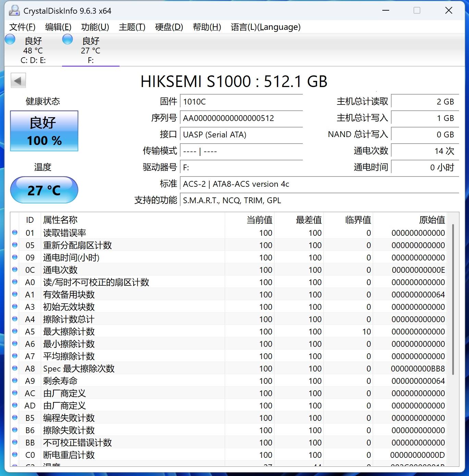Click status dot for 平均擦除计数 row
The image size is (469, 476).
[15, 356]
